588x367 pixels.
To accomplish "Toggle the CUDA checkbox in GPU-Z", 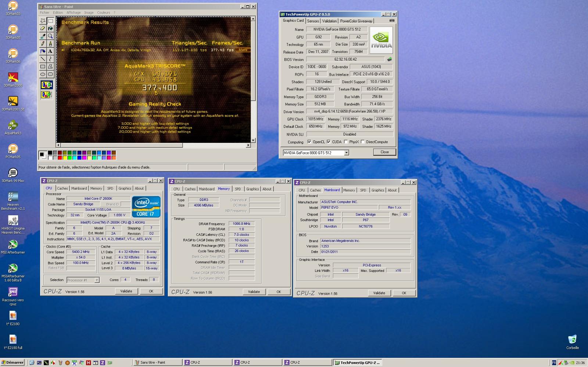I will 328,142.
